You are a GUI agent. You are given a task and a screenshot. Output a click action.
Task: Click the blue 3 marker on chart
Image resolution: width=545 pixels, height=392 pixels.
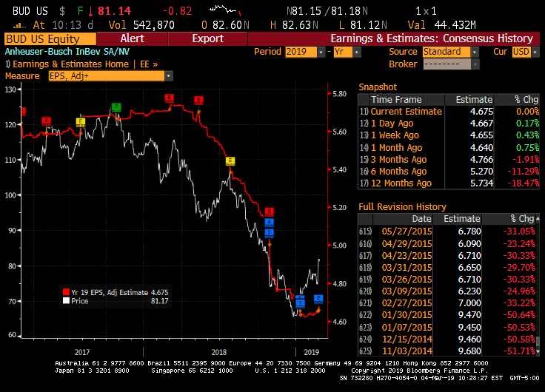click(269, 233)
